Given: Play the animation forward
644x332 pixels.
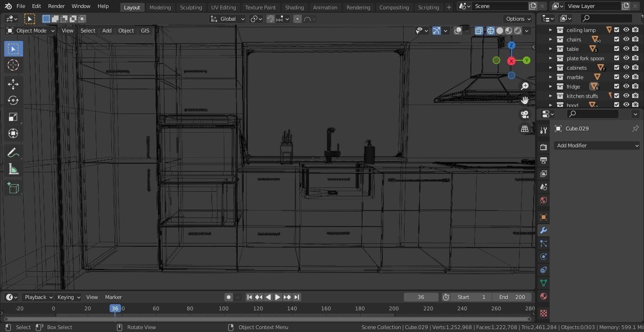Looking at the screenshot, I should point(278,297).
